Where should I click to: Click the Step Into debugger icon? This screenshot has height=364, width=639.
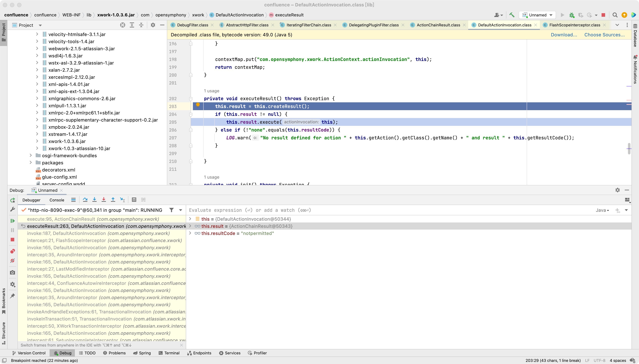click(x=94, y=200)
